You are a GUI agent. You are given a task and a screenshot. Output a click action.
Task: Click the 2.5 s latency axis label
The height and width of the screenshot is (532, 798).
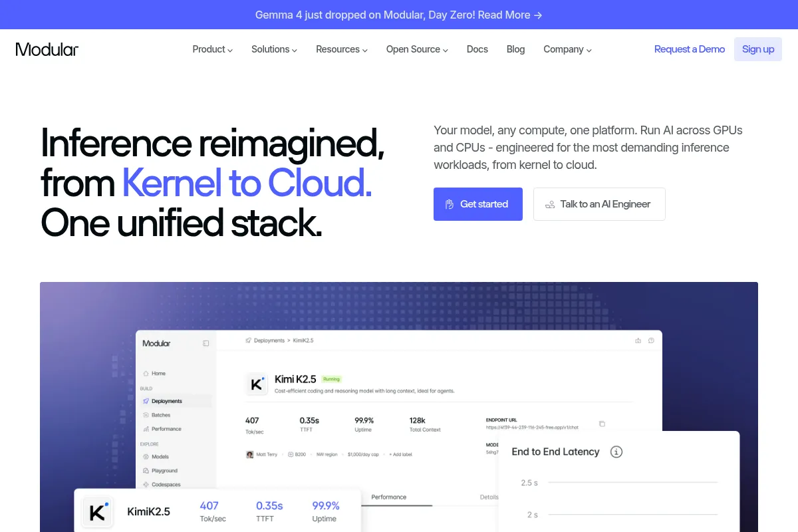pos(529,483)
